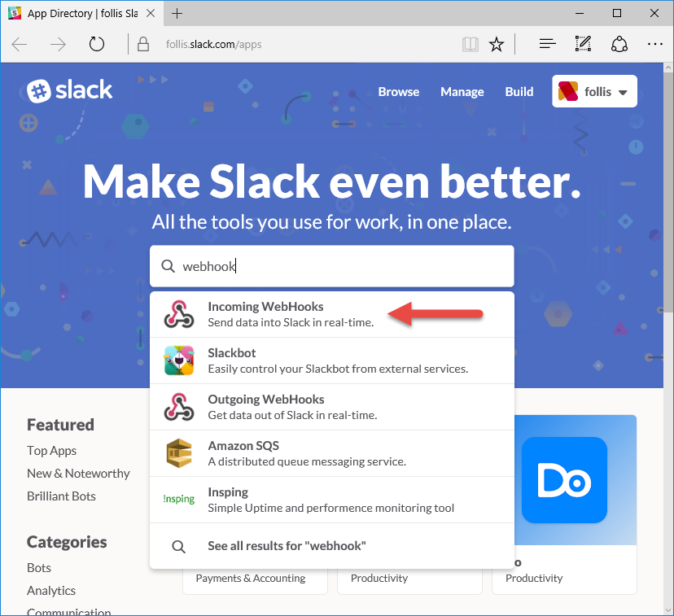674x616 pixels.
Task: Click the magnifier beside See all results
Action: point(178,546)
